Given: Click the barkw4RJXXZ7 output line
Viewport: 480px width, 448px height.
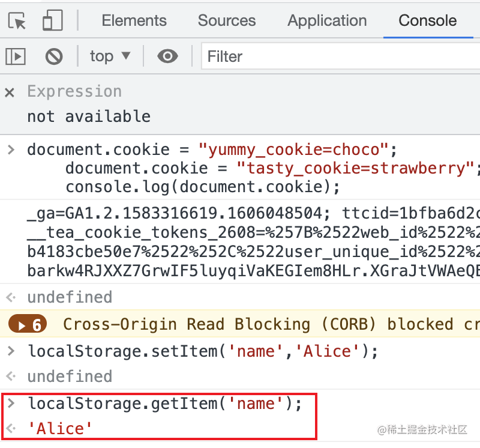Looking at the screenshot, I should 253,271.
